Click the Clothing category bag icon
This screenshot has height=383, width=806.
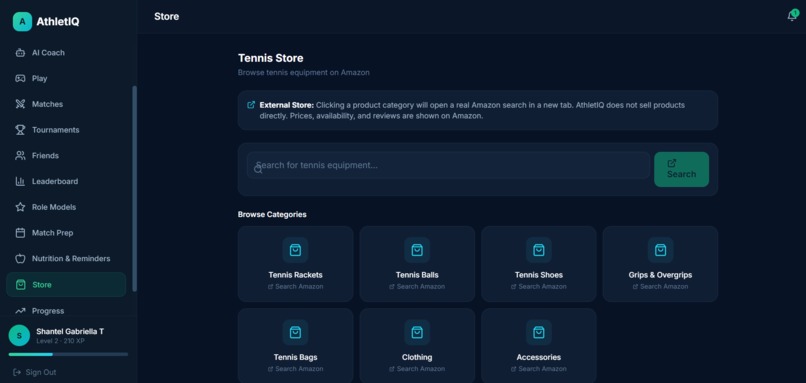[x=417, y=332]
